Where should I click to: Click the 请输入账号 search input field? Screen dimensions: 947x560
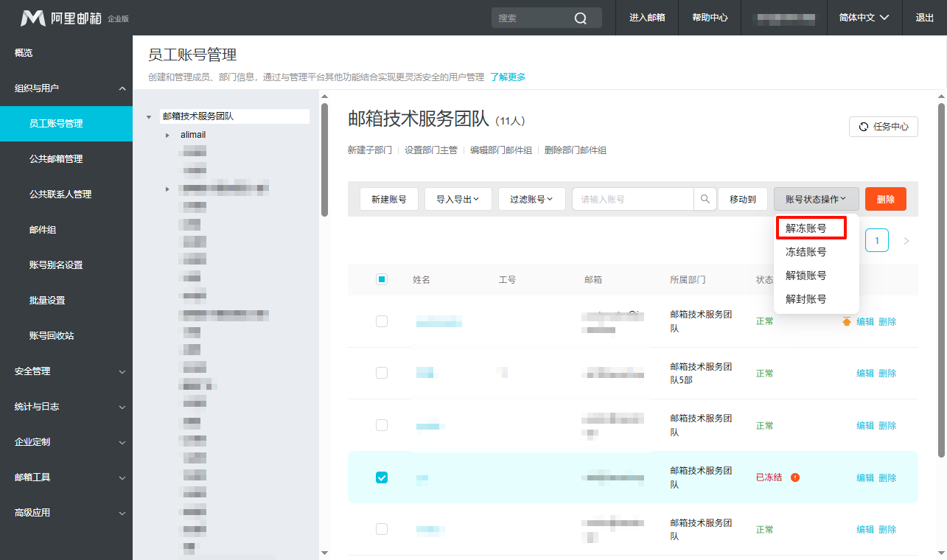(633, 199)
